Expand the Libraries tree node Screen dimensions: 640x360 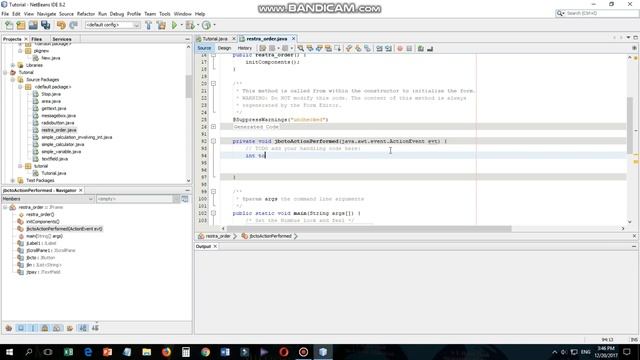coord(13,65)
